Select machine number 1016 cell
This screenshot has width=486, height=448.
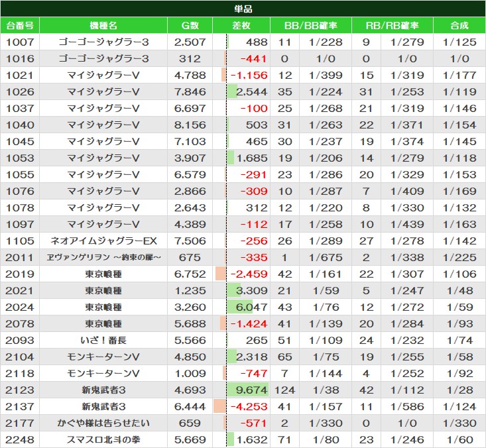coord(20,58)
